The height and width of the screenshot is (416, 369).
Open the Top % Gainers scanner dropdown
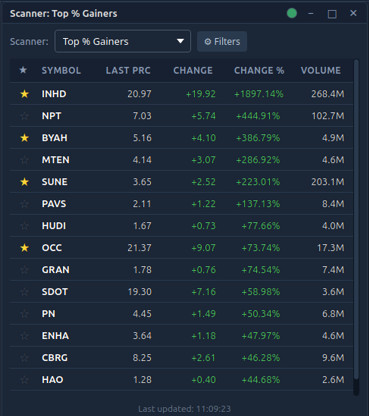pyautogui.click(x=123, y=41)
